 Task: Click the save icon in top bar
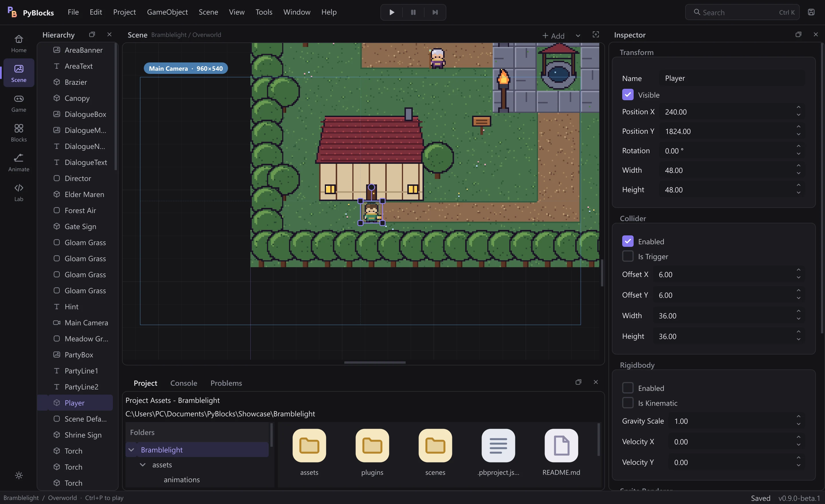pos(811,12)
